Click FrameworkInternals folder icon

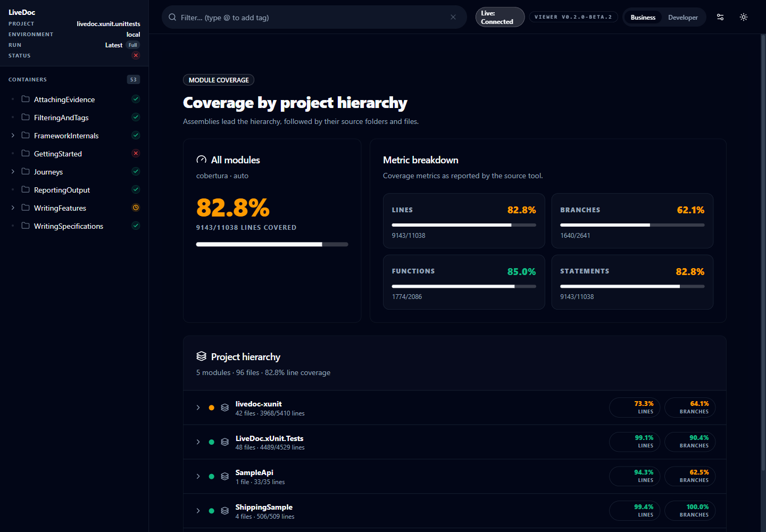[x=26, y=135]
